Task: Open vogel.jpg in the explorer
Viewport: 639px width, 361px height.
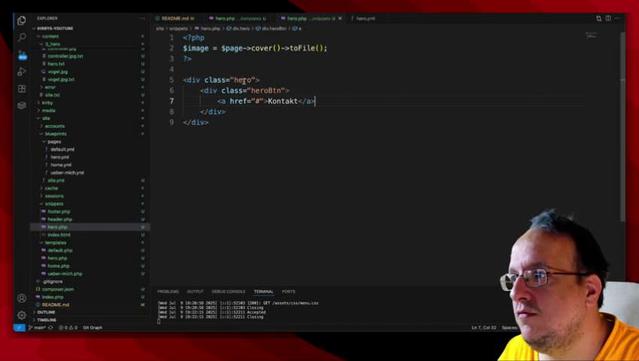Action: [58, 72]
